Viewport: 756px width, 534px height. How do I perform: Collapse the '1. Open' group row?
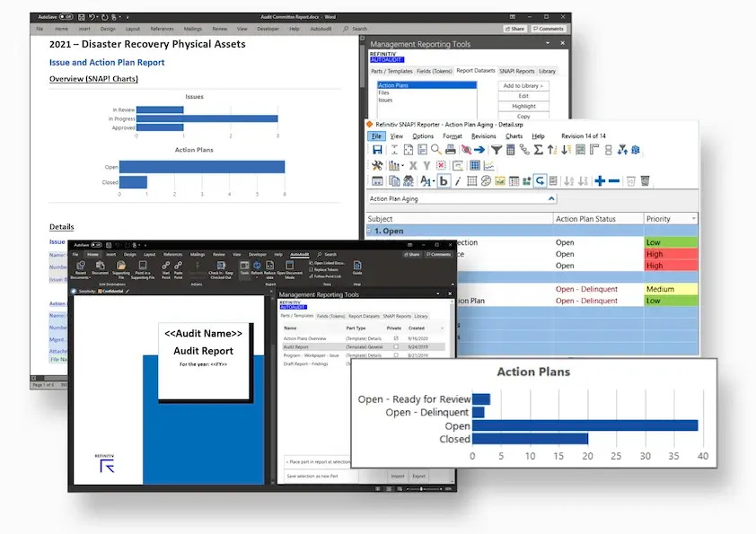point(369,231)
